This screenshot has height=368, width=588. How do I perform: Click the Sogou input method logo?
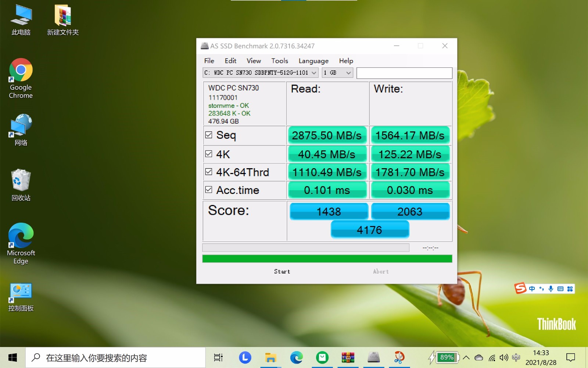[x=520, y=288]
